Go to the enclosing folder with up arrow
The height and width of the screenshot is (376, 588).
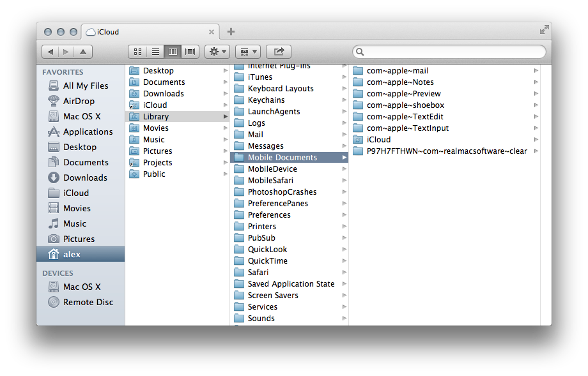click(x=83, y=52)
